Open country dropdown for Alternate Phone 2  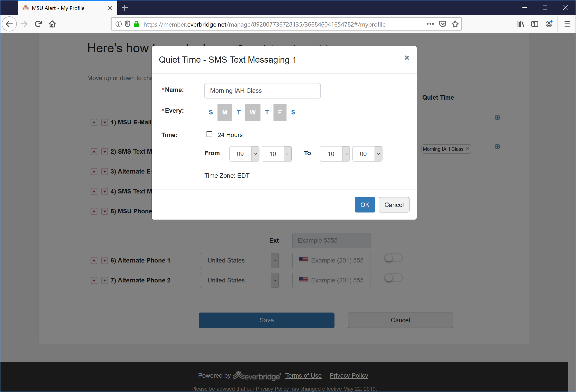click(x=239, y=280)
